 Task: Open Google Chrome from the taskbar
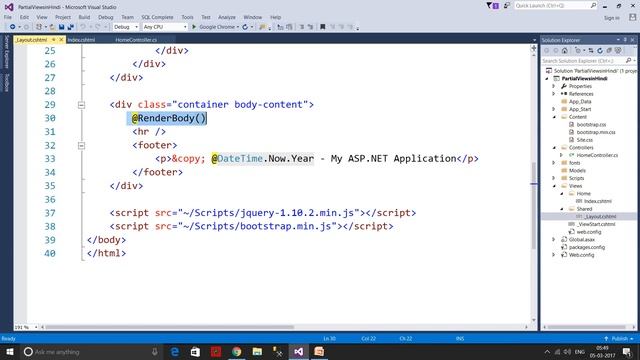pos(236,352)
